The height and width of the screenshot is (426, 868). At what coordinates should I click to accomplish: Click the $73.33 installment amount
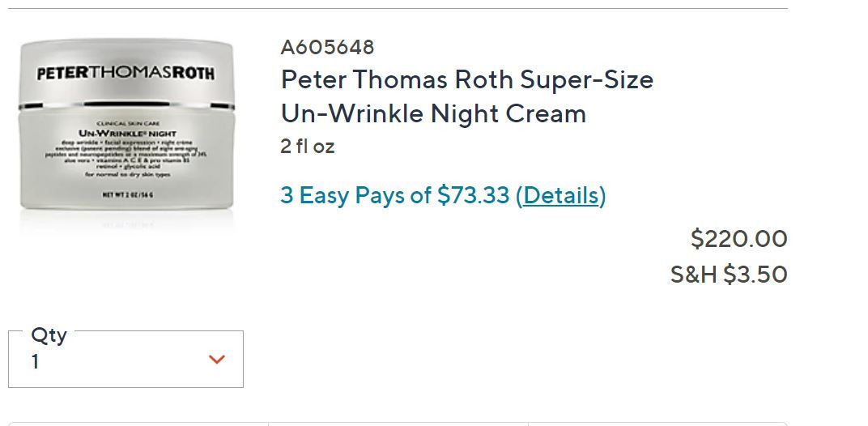(473, 195)
